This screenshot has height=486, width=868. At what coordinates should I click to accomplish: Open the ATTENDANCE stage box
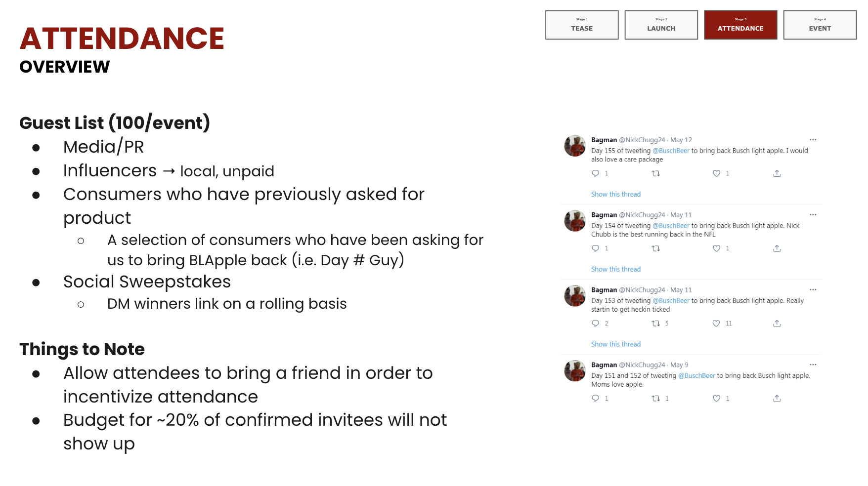click(x=740, y=25)
